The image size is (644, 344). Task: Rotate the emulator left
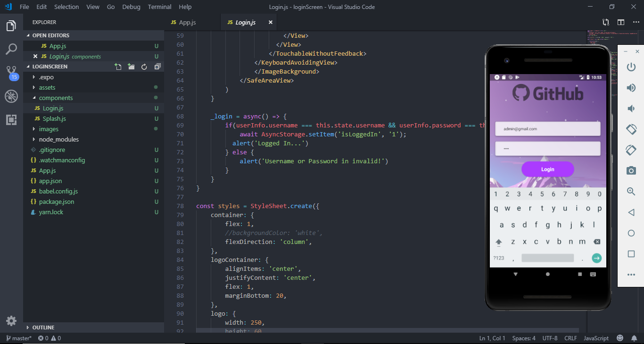(631, 129)
